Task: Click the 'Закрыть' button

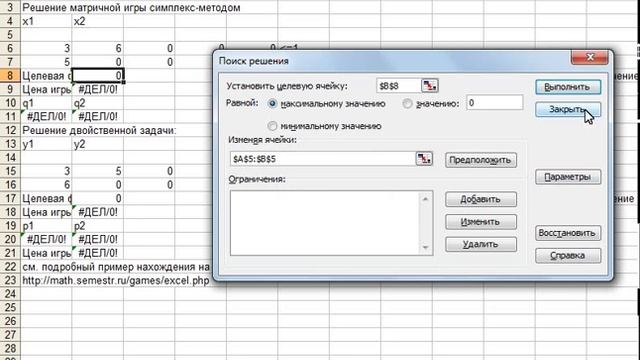Action: 568,109
